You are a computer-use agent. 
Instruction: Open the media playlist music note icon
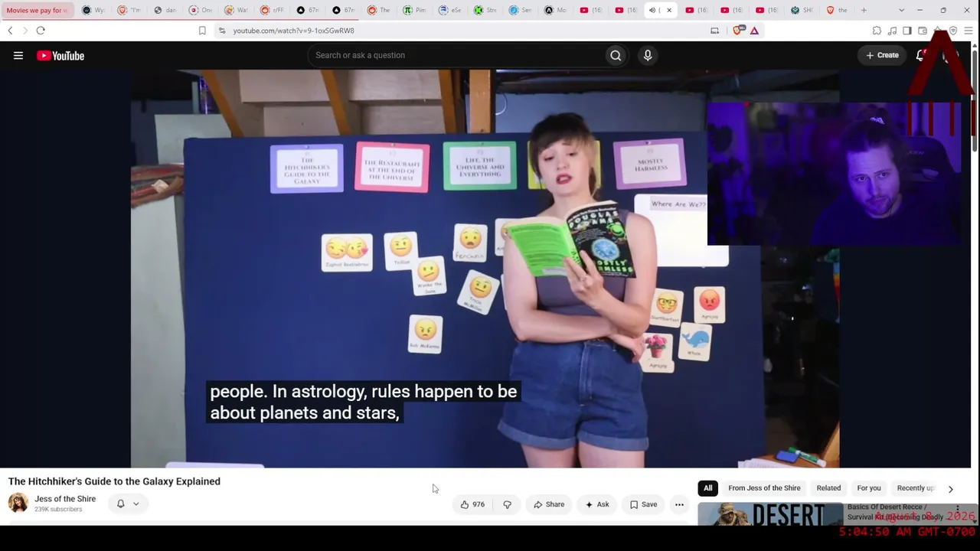892,31
